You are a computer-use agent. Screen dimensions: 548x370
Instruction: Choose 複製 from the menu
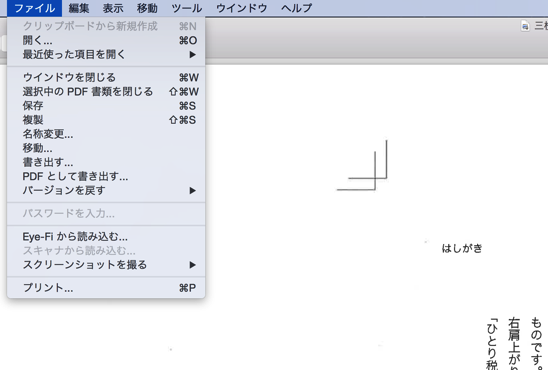click(x=106, y=120)
